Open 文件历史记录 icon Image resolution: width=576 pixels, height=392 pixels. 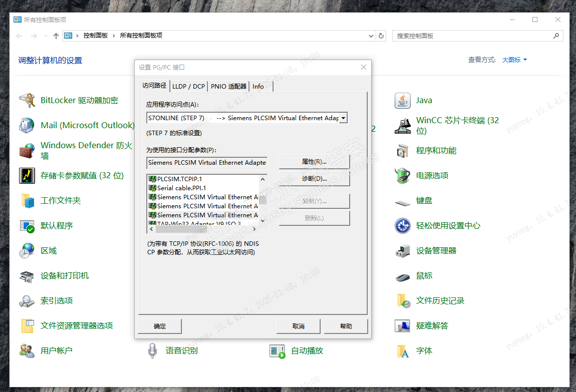tap(403, 300)
